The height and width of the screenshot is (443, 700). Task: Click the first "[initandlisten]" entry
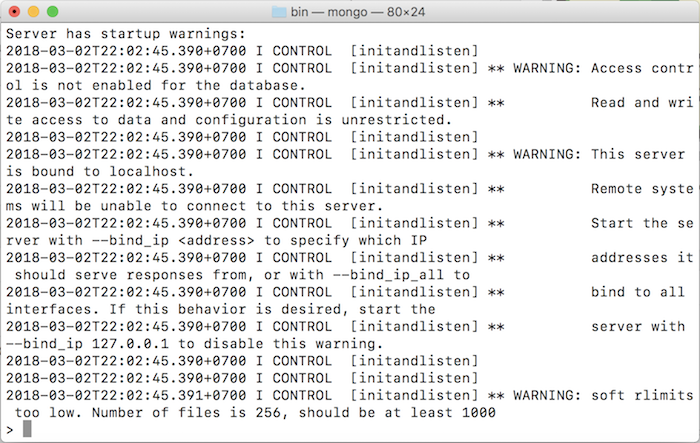414,51
